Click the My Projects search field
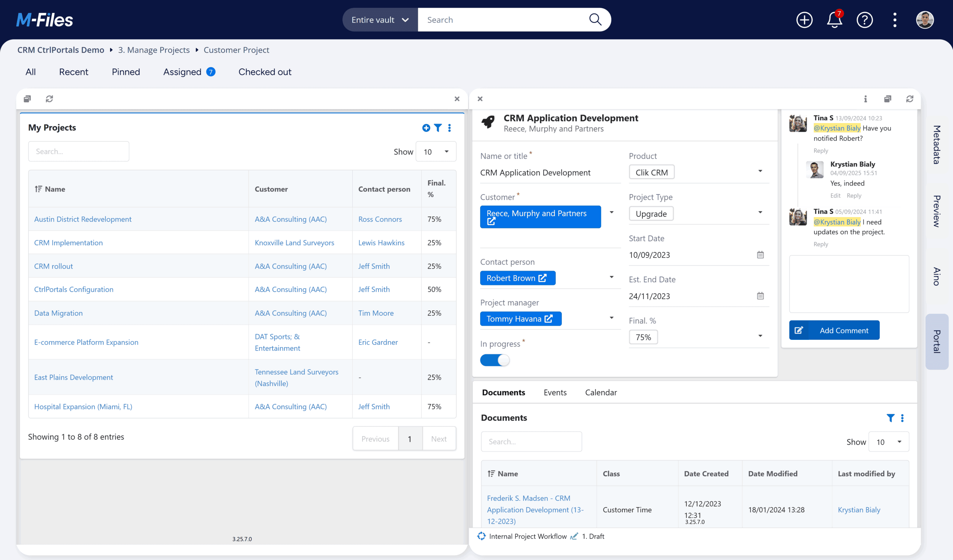 coord(79,151)
